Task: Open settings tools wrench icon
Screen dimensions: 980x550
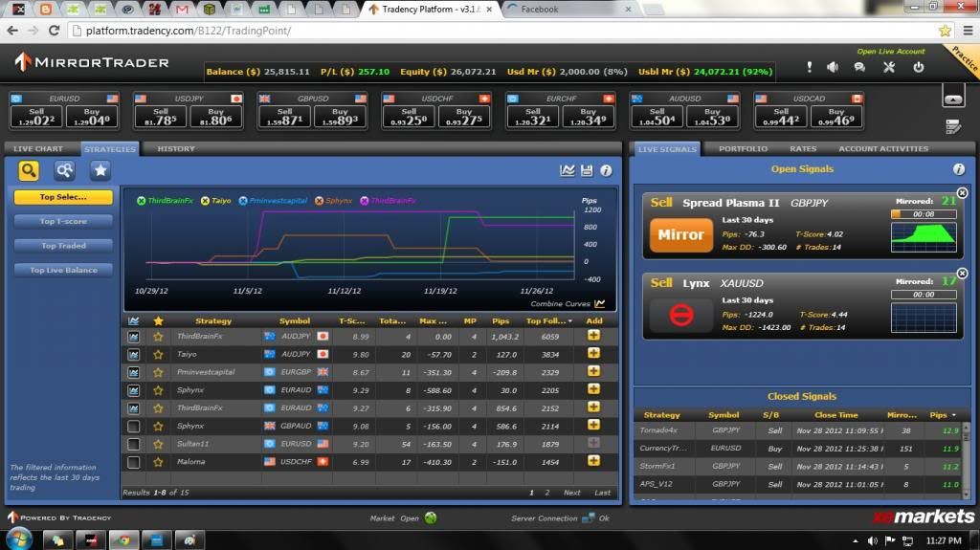Action: pyautogui.click(x=889, y=67)
